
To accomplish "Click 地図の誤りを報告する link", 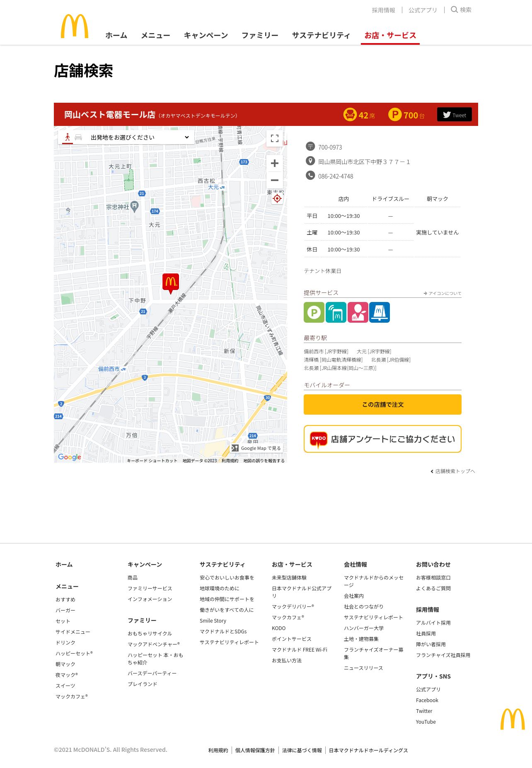I will coord(264,461).
